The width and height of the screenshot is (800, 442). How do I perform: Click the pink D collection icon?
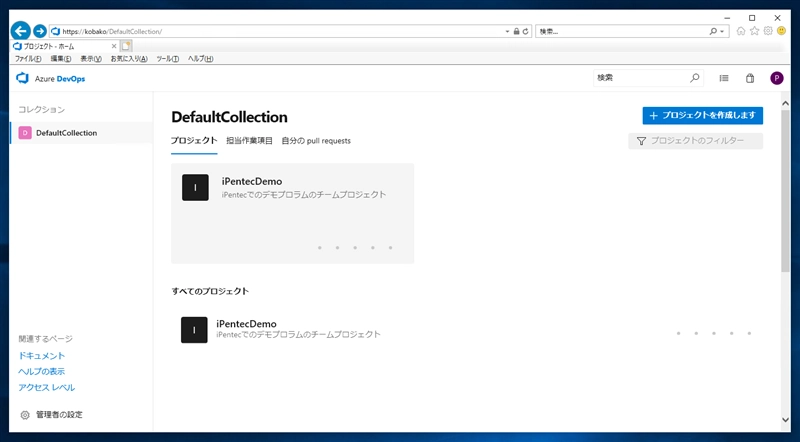tap(25, 133)
